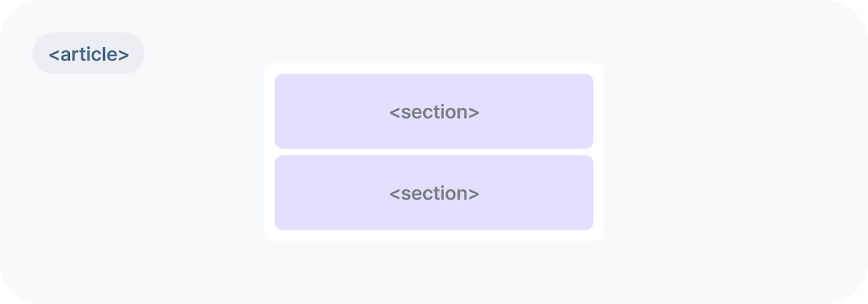The width and height of the screenshot is (868, 304).
Task: Click the closing bracket of the <article> tag
Action: (x=123, y=55)
